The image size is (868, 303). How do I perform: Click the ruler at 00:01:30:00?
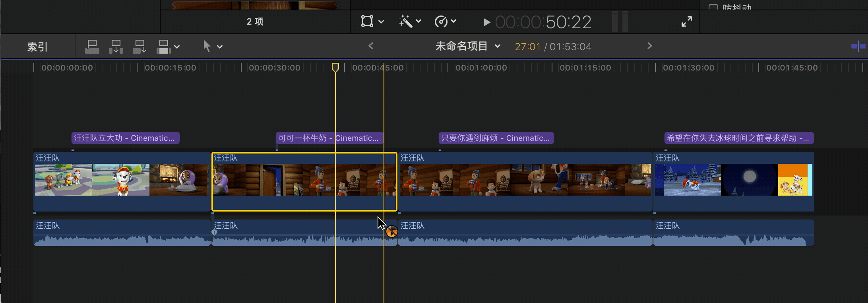click(688, 68)
